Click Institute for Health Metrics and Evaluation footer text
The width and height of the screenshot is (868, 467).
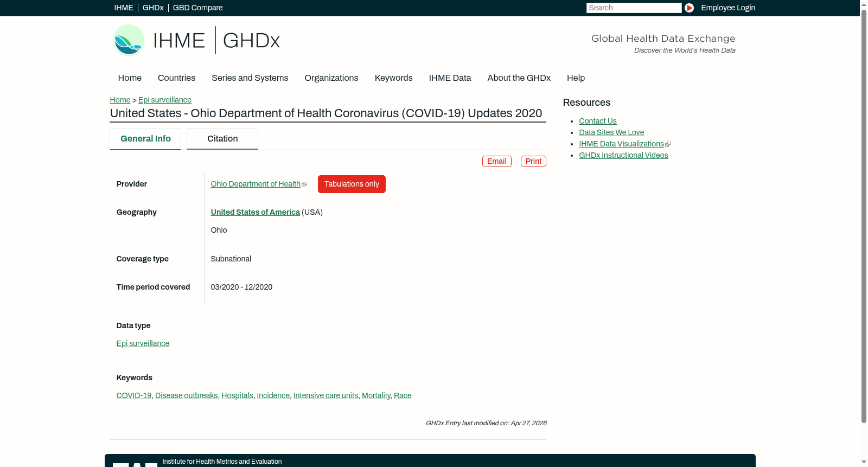[222, 462]
